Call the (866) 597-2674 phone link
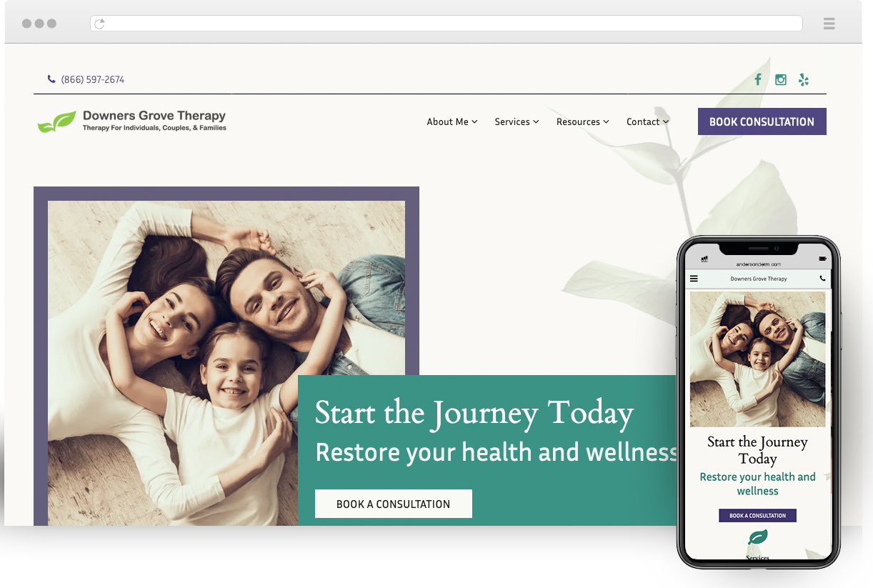 point(93,79)
